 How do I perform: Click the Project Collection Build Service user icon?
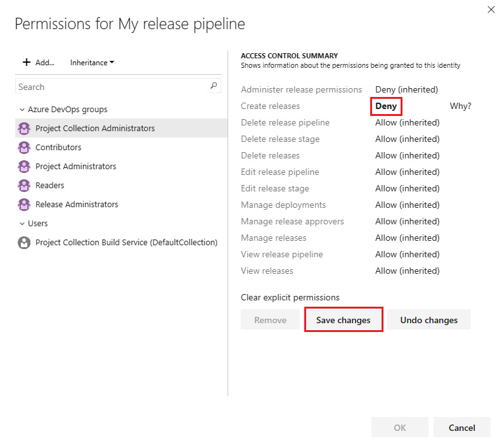[24, 243]
